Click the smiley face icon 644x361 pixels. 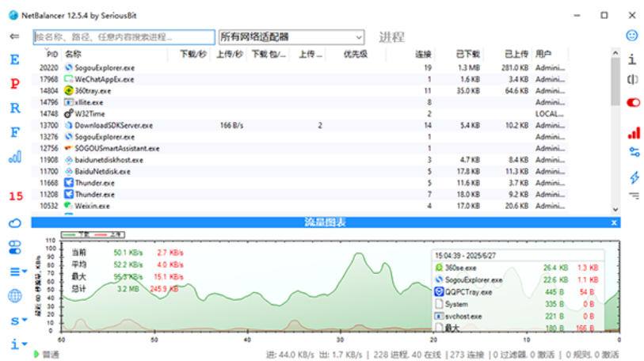[x=632, y=36]
